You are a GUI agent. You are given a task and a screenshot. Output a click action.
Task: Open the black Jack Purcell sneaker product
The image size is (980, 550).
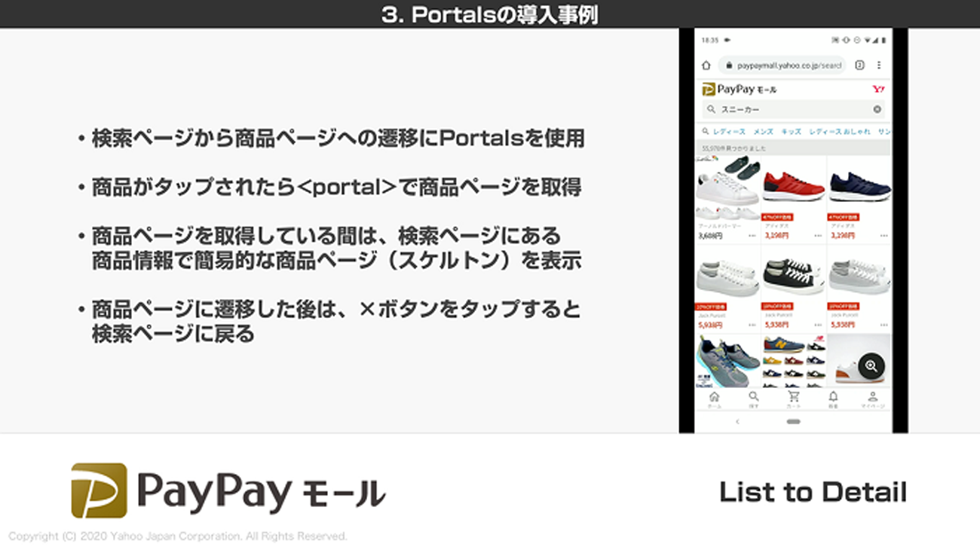pos(793,277)
